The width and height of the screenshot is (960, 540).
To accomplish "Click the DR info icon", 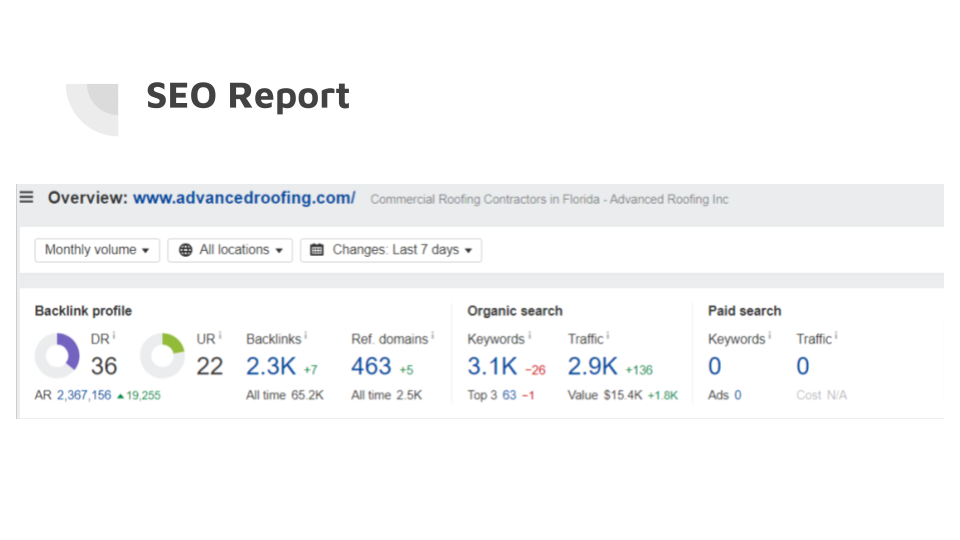I will coord(114,336).
